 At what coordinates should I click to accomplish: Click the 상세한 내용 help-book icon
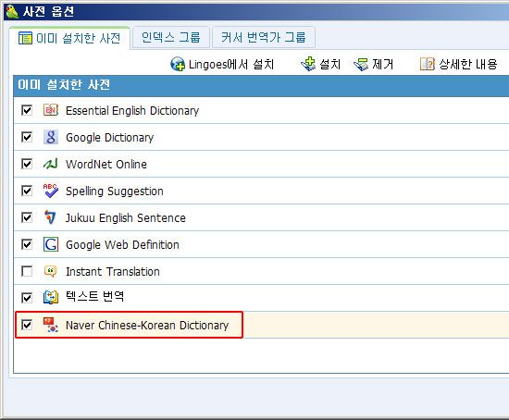coord(427,64)
